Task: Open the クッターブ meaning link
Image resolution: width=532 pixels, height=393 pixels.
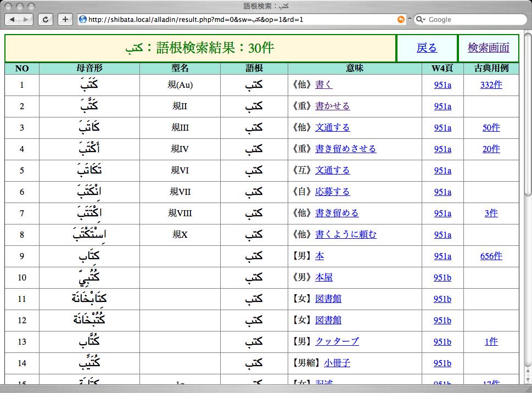Action: (x=337, y=341)
